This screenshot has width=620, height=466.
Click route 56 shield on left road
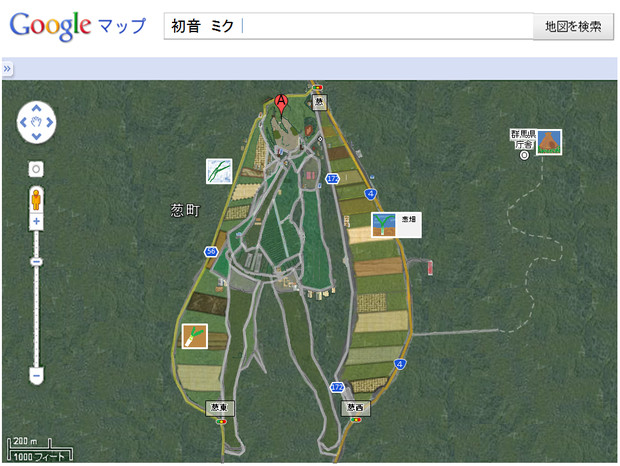[211, 251]
